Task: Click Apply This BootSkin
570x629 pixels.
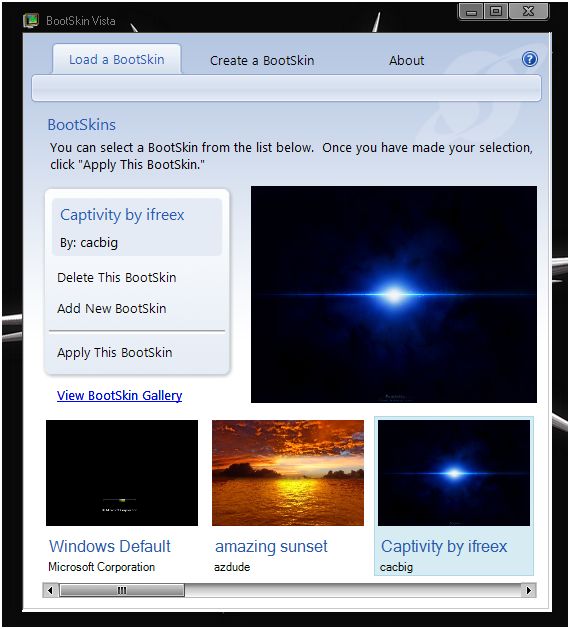Action: click(x=115, y=353)
